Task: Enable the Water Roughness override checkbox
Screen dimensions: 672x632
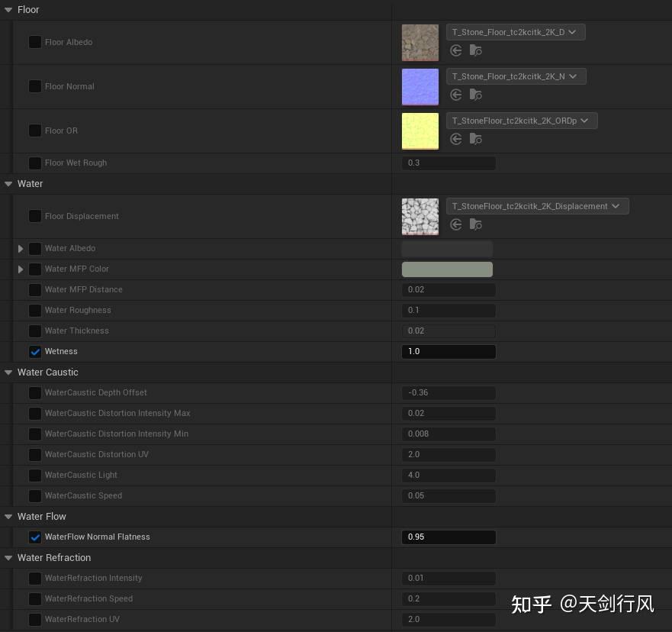Action: pyautogui.click(x=34, y=310)
